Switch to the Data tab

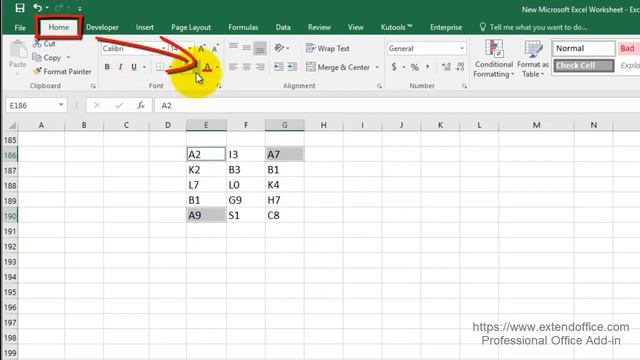(x=283, y=27)
